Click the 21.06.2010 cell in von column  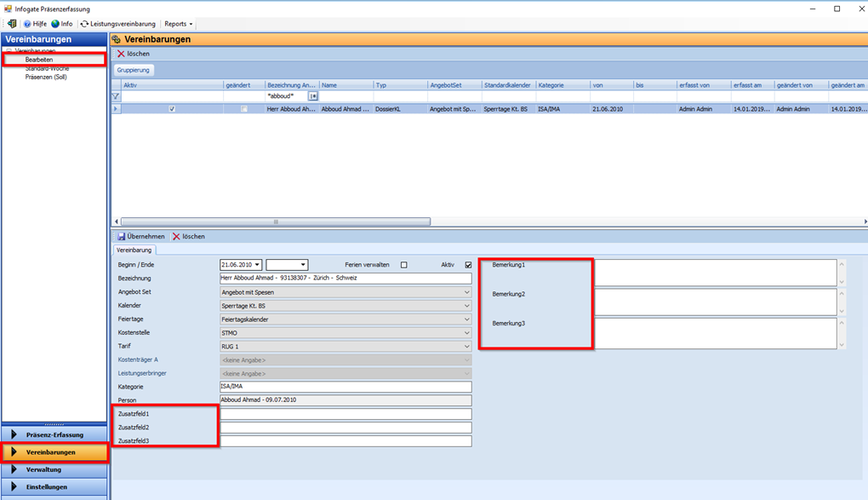pyautogui.click(x=612, y=109)
